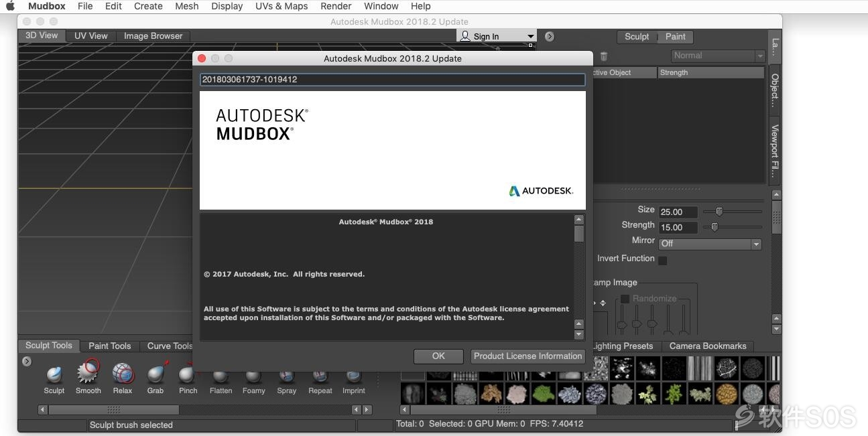Click Product License Information button

tap(528, 356)
